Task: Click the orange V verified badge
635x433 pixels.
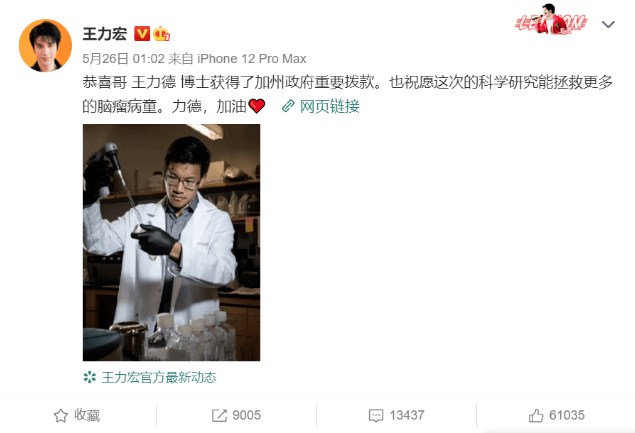Action: pyautogui.click(x=142, y=34)
